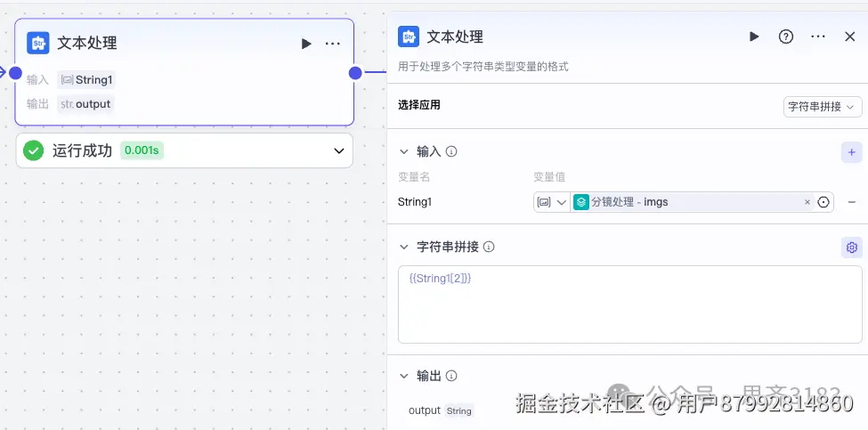Image resolution: width=868 pixels, height=430 pixels.
Task: Collapse the 字符串拼接 section
Action: [x=404, y=247]
